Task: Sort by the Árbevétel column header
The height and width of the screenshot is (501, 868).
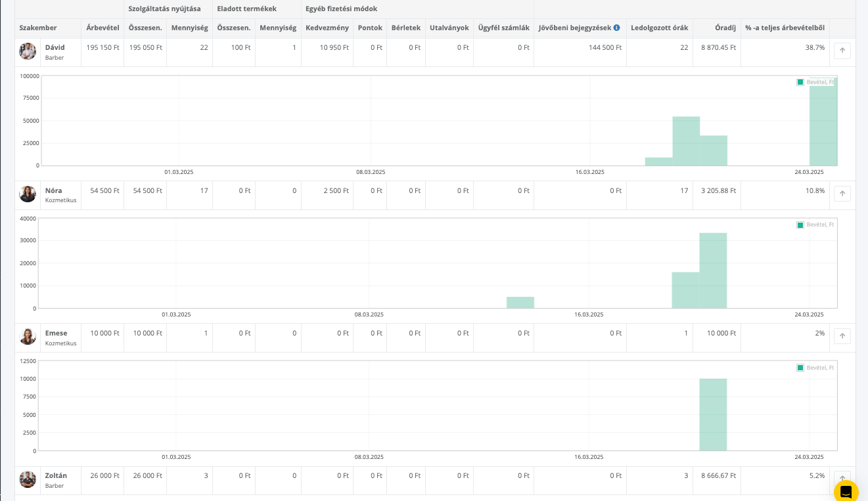Action: [x=103, y=28]
